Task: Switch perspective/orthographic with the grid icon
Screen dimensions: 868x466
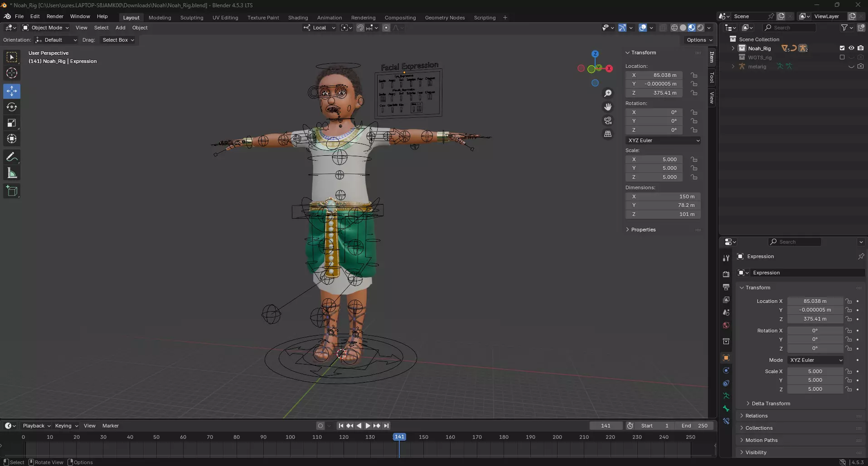Action: 608,134
